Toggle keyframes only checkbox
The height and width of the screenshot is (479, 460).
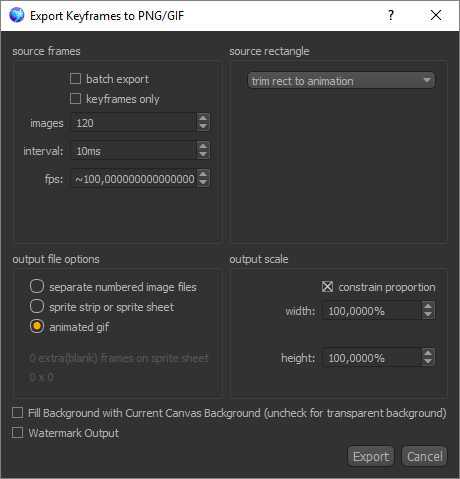(x=75, y=99)
